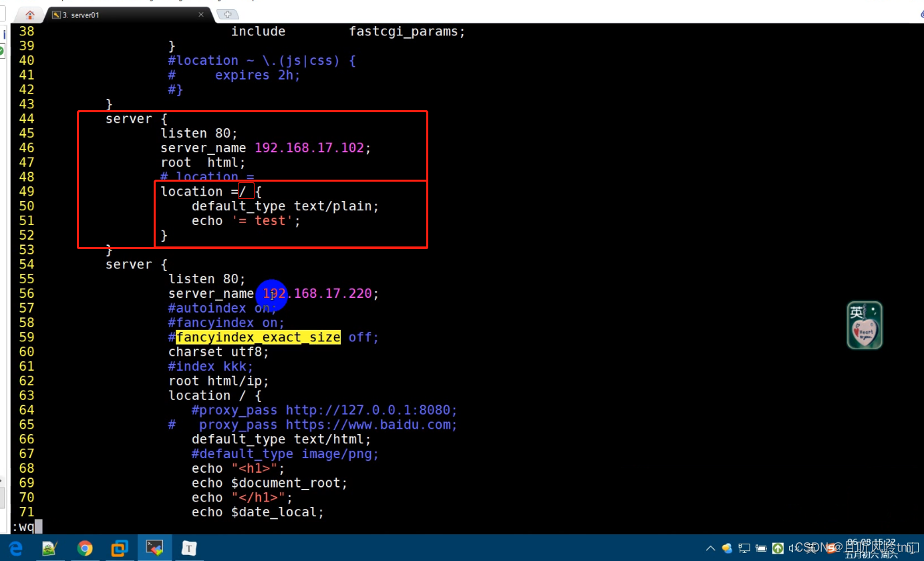Screen dimensions: 924x561
Task: Unmute the speaker volume icon
Action: click(x=793, y=548)
